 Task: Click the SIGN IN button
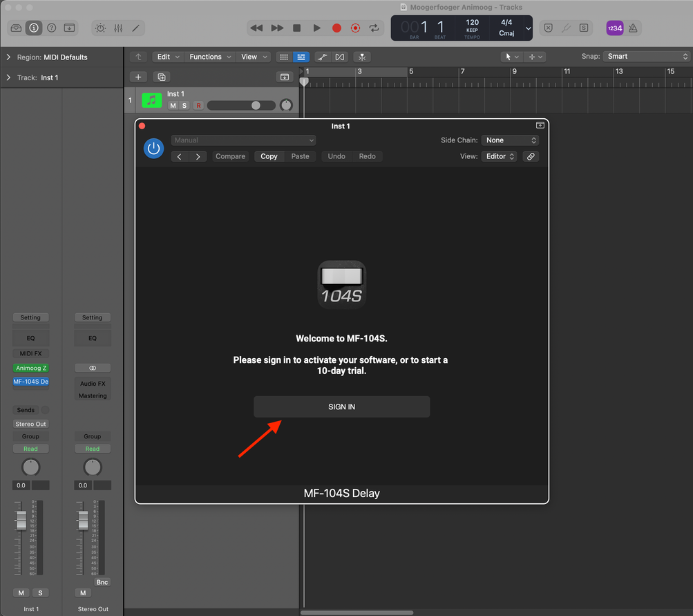coord(341,407)
